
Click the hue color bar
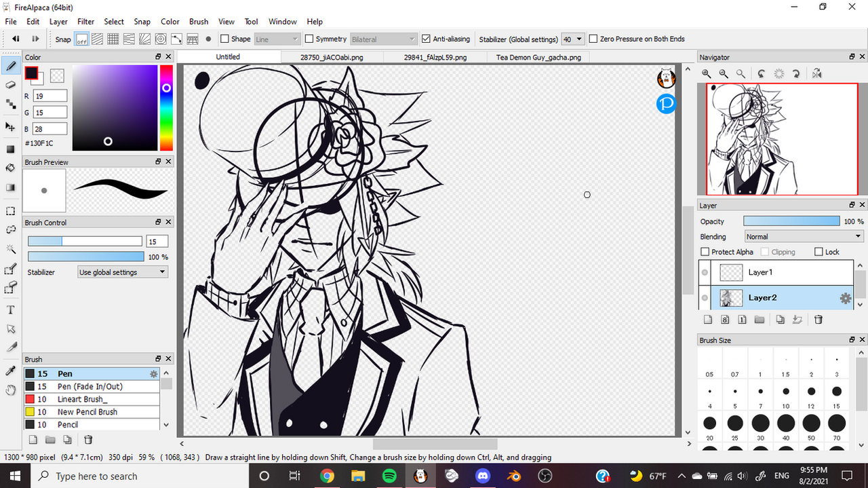click(x=166, y=107)
